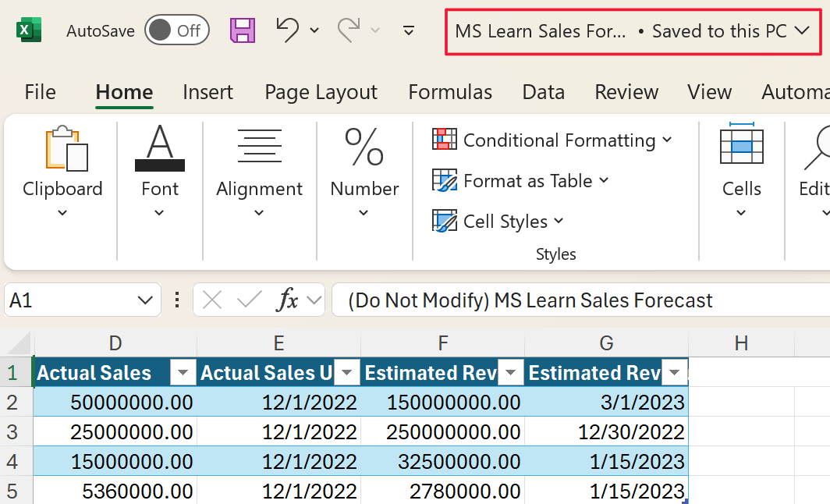This screenshot has height=504, width=830.
Task: Expand the Cells group chevron
Action: pos(741,213)
